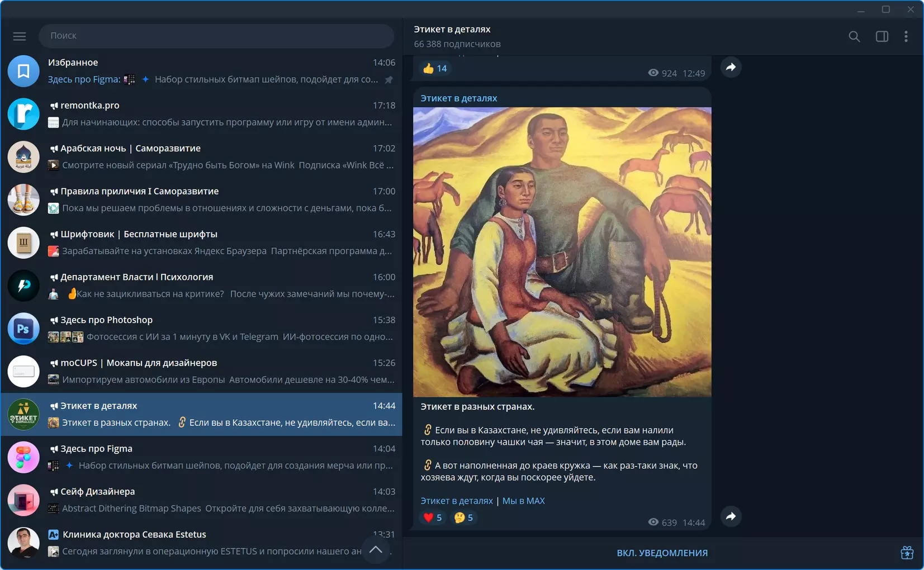Viewport: 924px width, 570px height.
Task: Jump to top of chat list arrow
Action: coord(376,550)
